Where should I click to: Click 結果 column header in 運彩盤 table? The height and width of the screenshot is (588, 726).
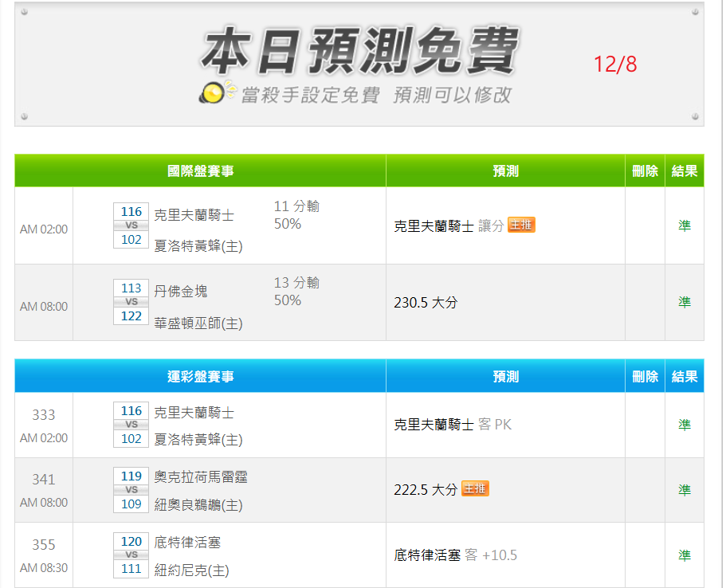(x=685, y=376)
